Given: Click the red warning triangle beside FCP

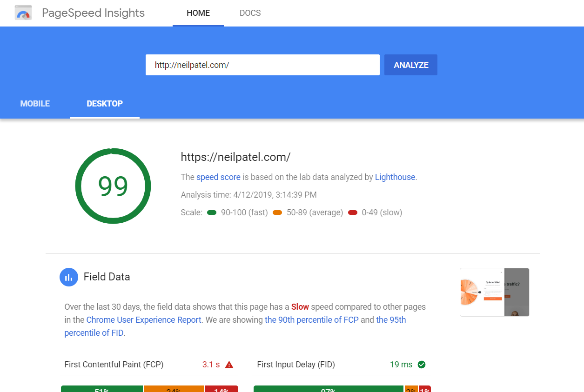Looking at the screenshot, I should (x=229, y=365).
